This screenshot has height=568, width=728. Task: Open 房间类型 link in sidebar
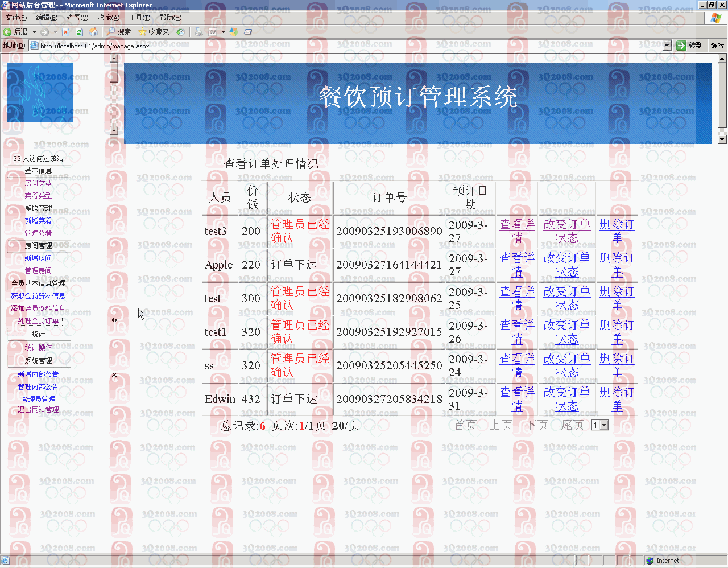pyautogui.click(x=38, y=183)
